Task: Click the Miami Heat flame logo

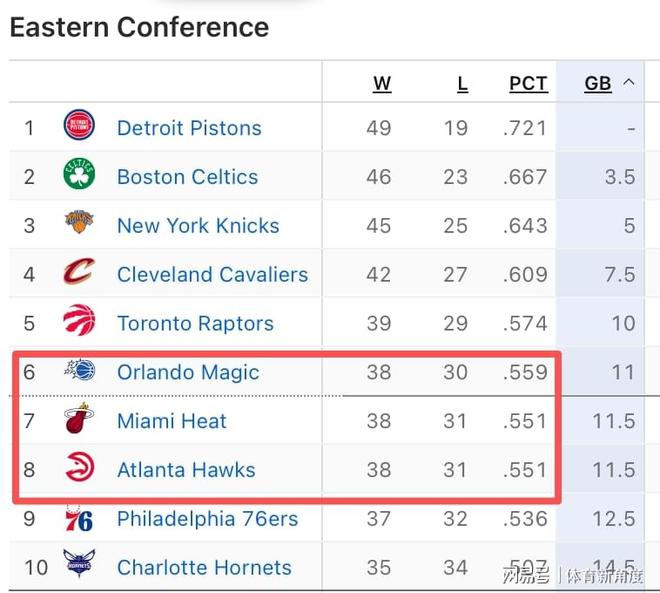Action: pos(79,420)
